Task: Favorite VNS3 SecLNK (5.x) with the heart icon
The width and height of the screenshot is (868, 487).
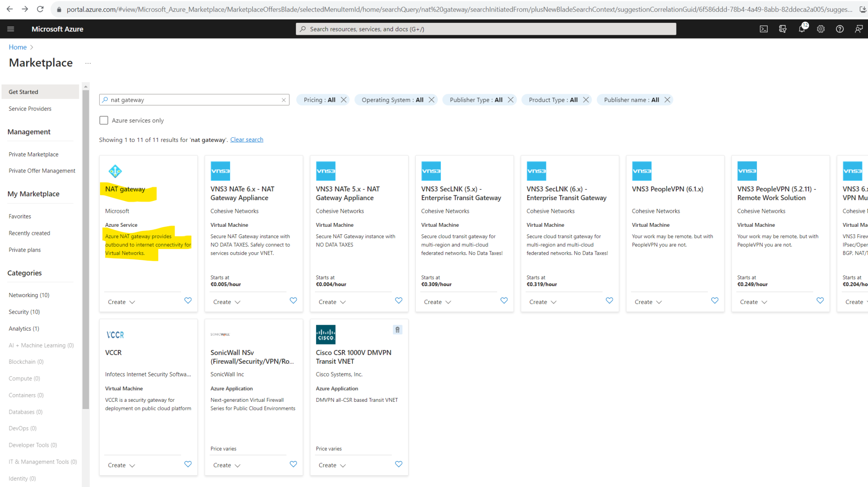Action: tap(504, 301)
